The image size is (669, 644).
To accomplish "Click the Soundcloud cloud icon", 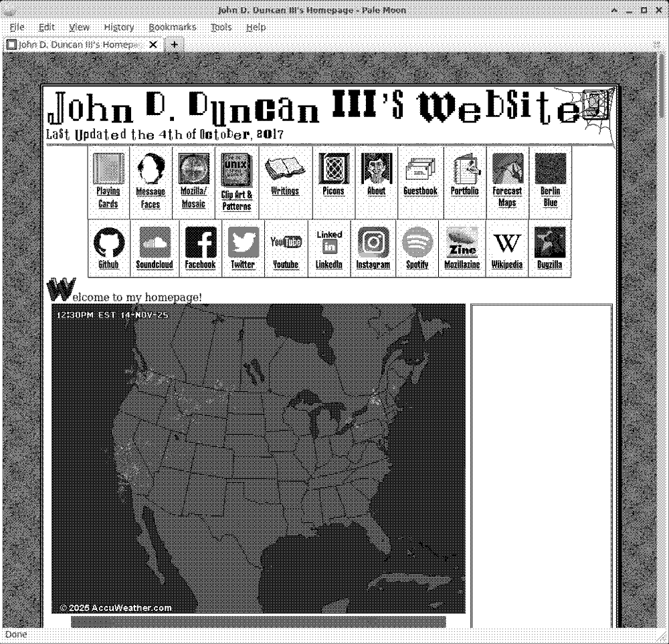I will coord(155,242).
